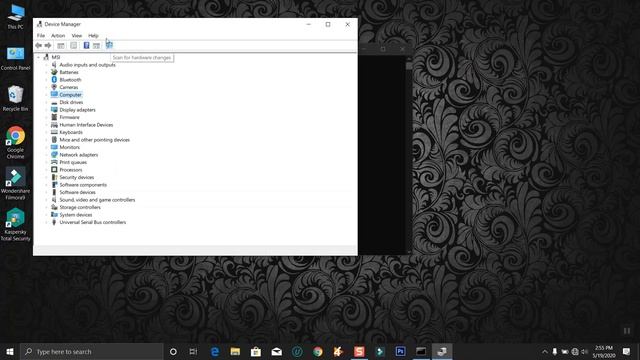Open File Explorer from the taskbar
The width and height of the screenshot is (640, 360).
pos(235,351)
